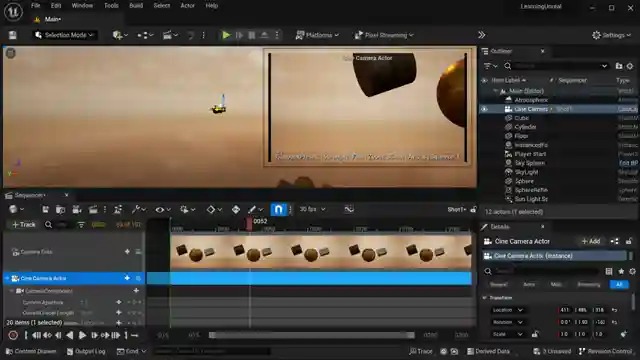Screen dimensions: 640x360
Task: Click the Browse to Sequence icon in Sequencer
Action: coord(60,209)
